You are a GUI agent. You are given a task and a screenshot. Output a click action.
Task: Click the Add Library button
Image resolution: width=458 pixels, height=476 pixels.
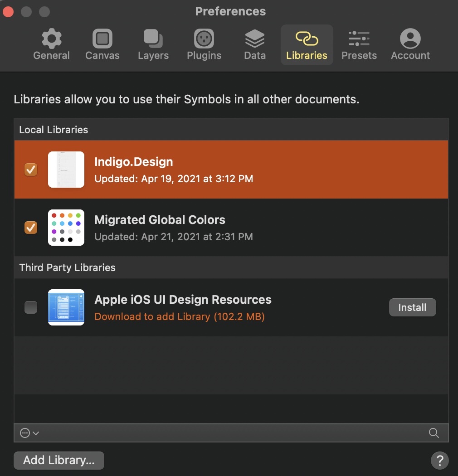tap(58, 460)
